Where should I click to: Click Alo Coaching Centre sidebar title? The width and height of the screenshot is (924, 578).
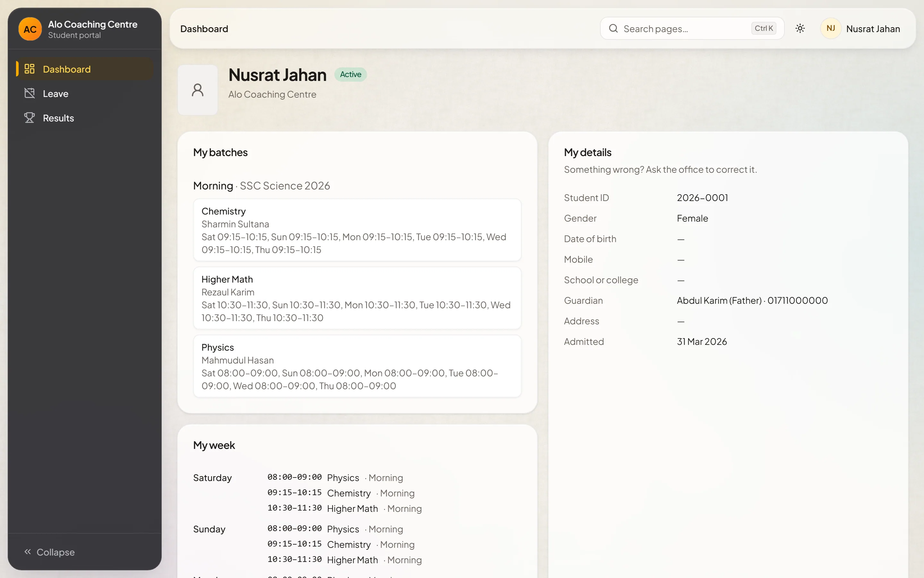93,24
